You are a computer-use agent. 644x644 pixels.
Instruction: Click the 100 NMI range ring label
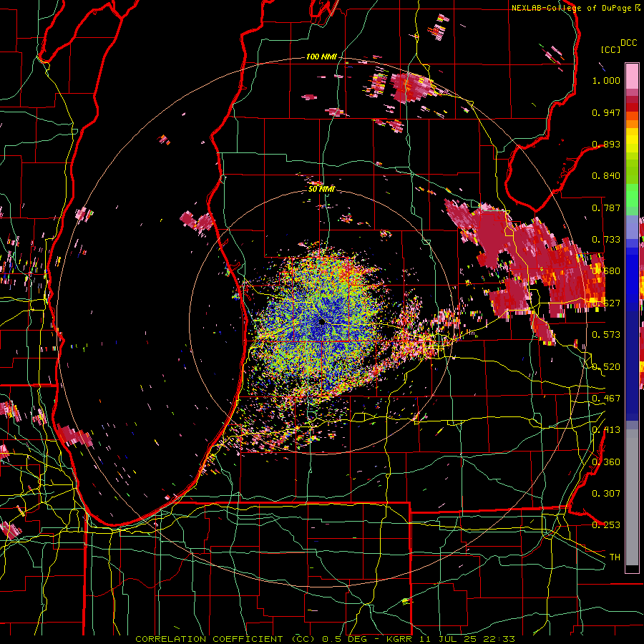(x=321, y=57)
